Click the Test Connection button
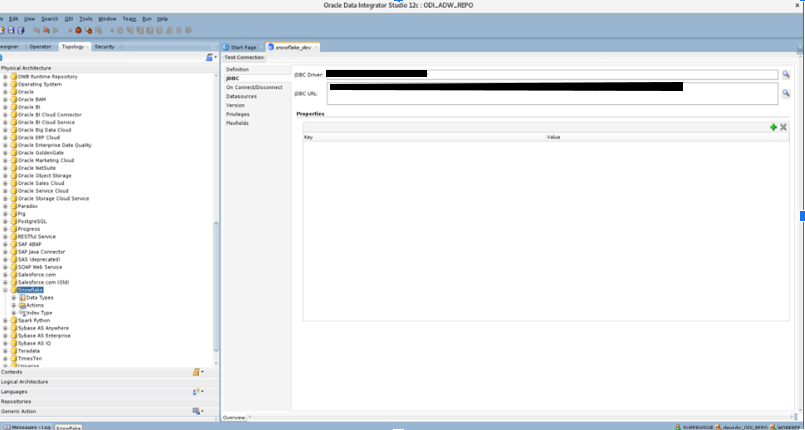Image resolution: width=805 pixels, height=430 pixels. pos(244,57)
